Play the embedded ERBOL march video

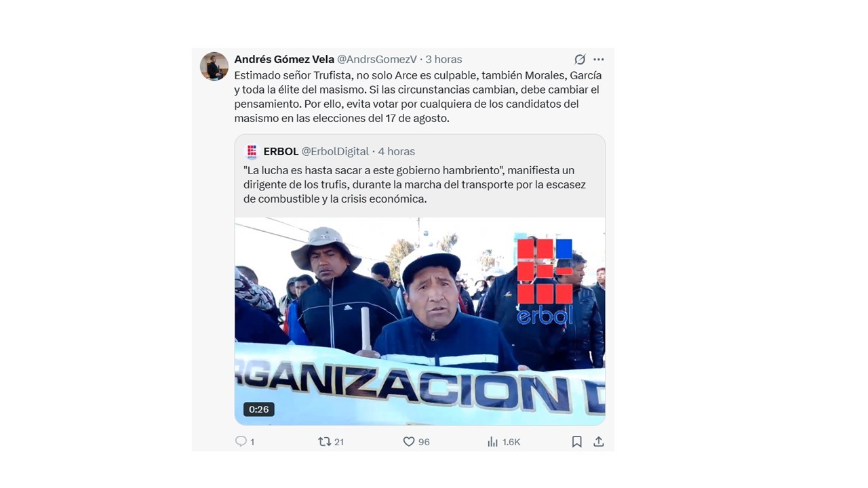(420, 321)
